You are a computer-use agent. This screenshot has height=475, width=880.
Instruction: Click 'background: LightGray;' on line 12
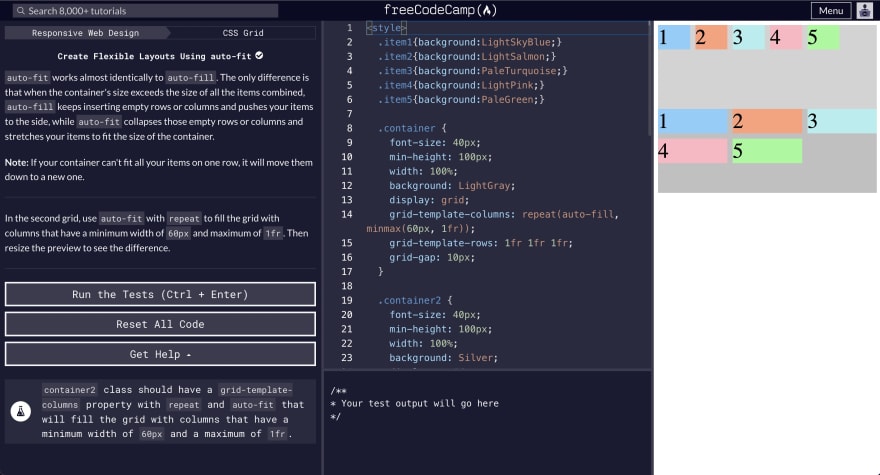tap(452, 186)
